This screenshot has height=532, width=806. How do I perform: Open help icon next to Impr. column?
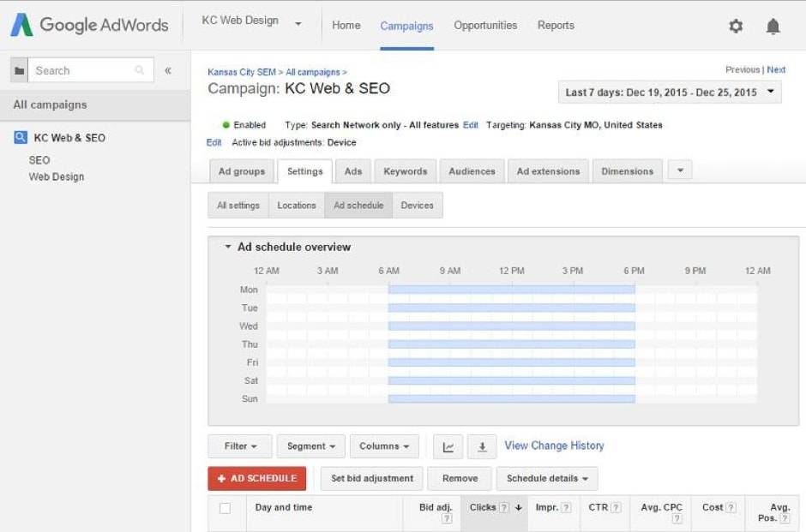pyautogui.click(x=566, y=507)
